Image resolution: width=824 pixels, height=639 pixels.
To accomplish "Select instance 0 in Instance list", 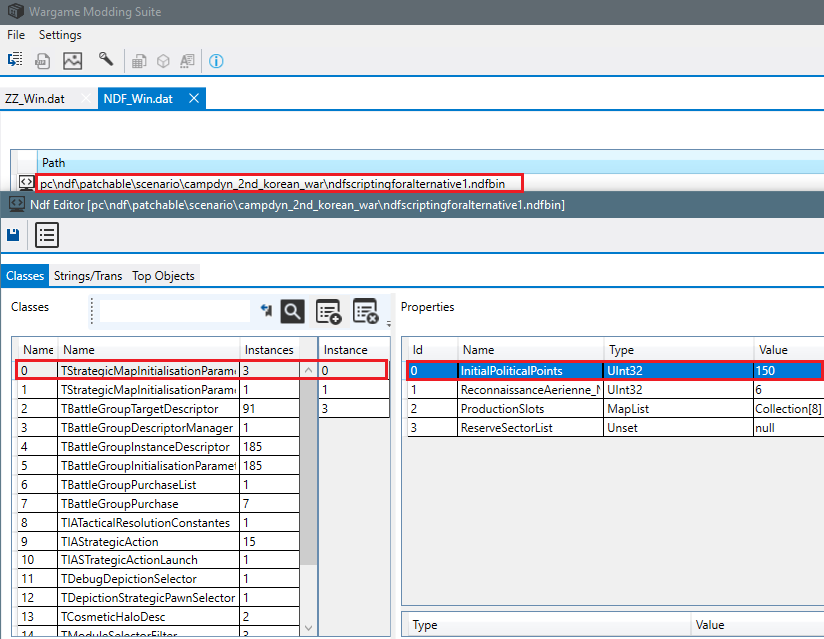I will (353, 370).
